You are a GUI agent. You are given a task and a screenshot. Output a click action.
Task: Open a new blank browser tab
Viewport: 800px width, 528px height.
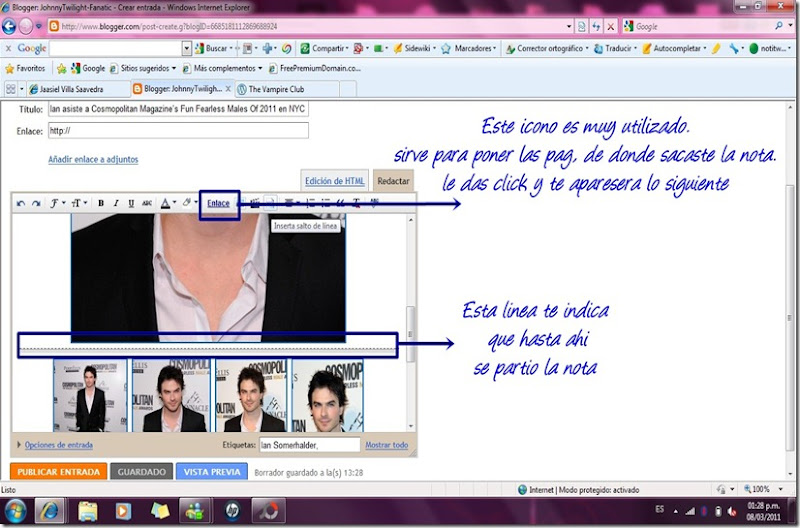coord(348,89)
